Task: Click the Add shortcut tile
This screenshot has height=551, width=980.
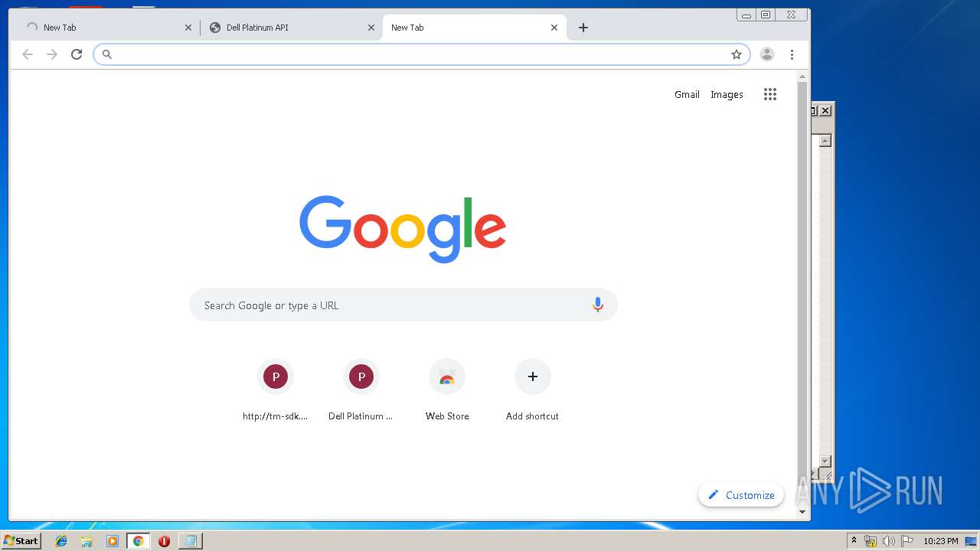Action: coord(533,391)
